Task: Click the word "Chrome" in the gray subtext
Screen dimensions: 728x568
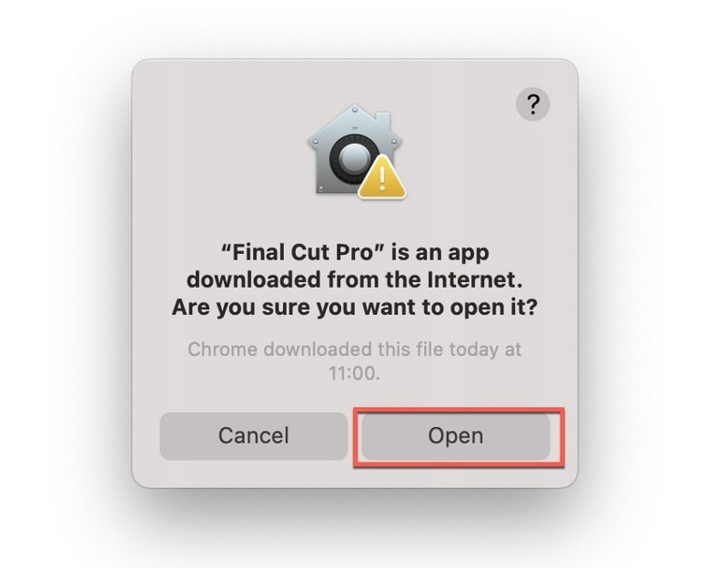Action: (222, 350)
